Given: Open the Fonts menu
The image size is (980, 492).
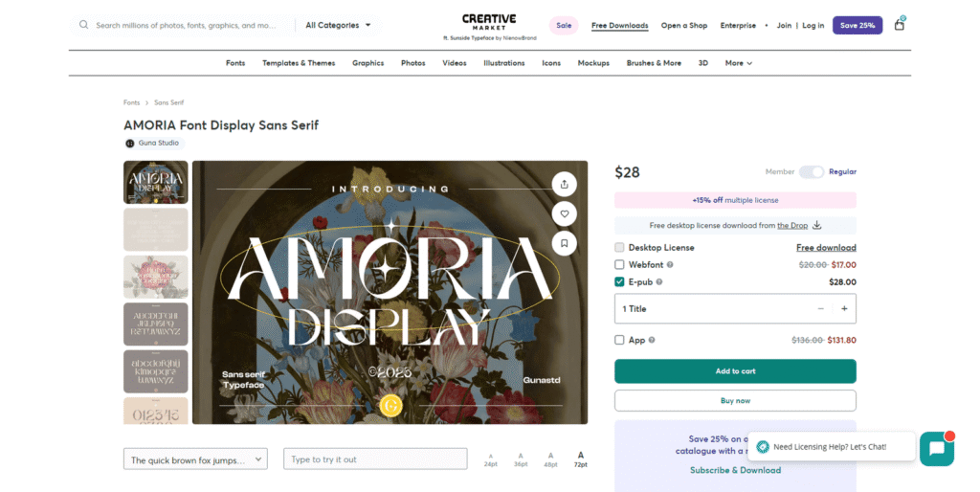Looking at the screenshot, I should pyautogui.click(x=235, y=63).
